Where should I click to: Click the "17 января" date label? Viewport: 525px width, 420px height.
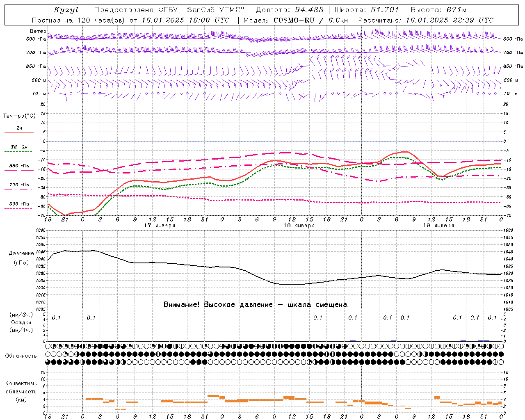coord(160,226)
